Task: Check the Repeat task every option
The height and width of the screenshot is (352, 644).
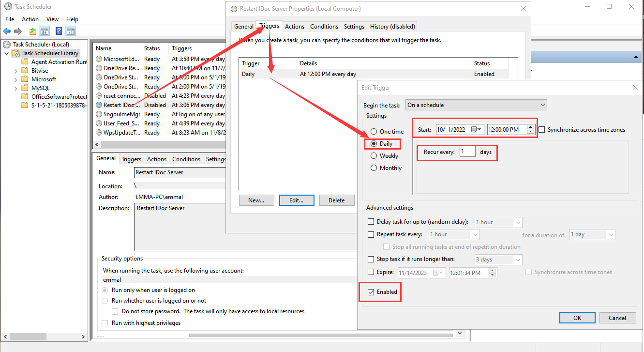Action: point(371,234)
